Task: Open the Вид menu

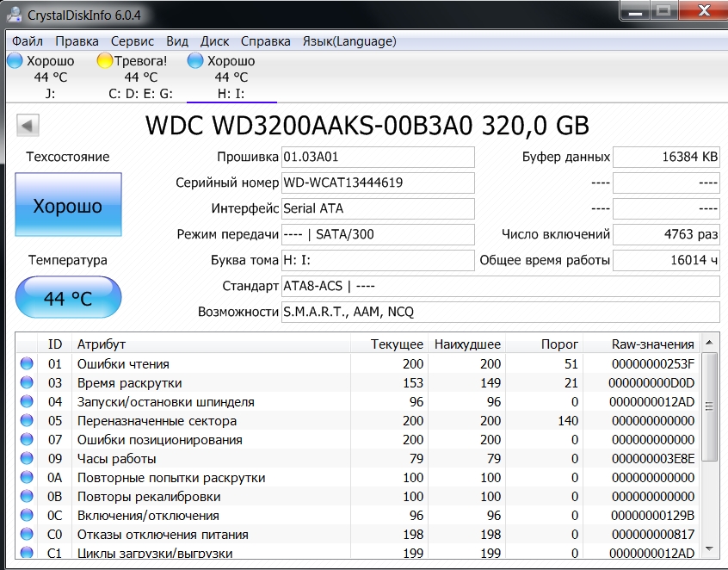Action: 177,41
